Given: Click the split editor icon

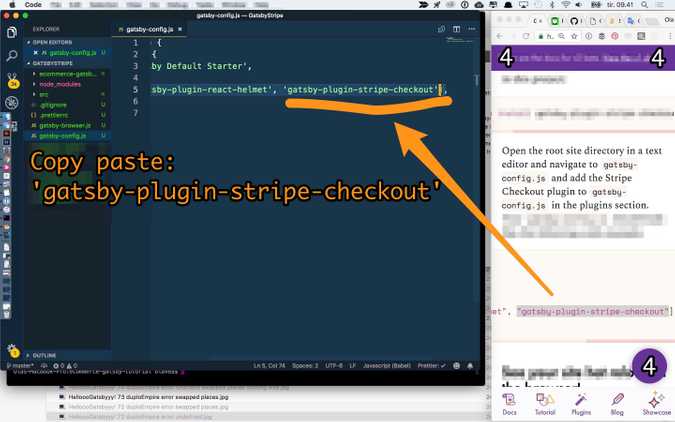Looking at the screenshot, I should tap(456, 29).
